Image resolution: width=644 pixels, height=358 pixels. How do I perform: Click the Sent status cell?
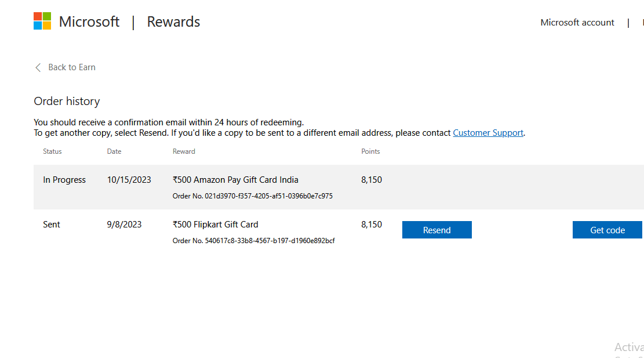coord(52,225)
